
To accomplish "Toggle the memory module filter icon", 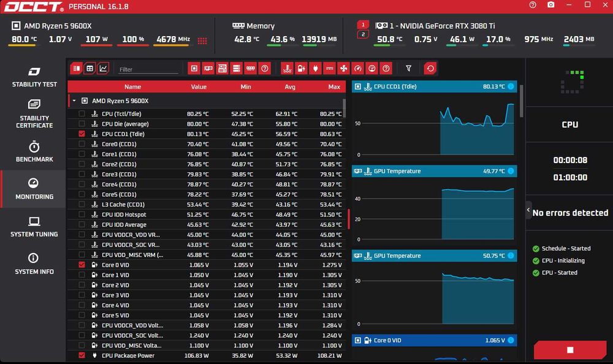I will [251, 69].
